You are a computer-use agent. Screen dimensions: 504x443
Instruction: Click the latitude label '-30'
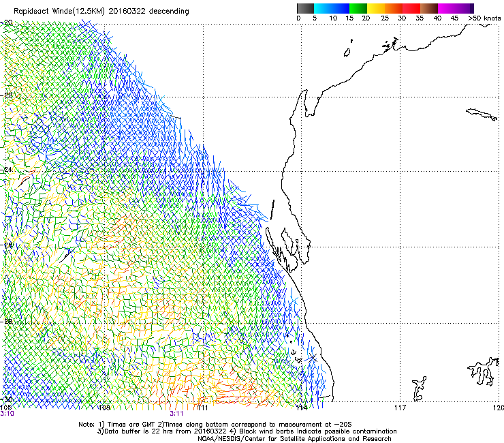point(6,400)
